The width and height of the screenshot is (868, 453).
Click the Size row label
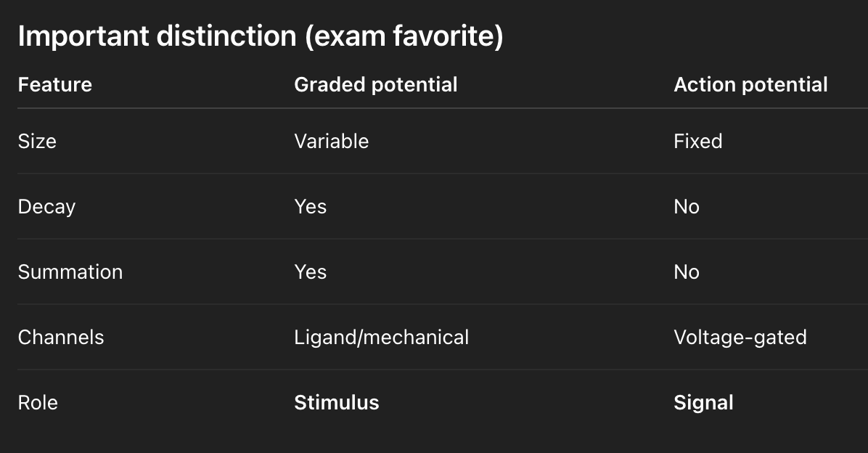[x=37, y=141]
